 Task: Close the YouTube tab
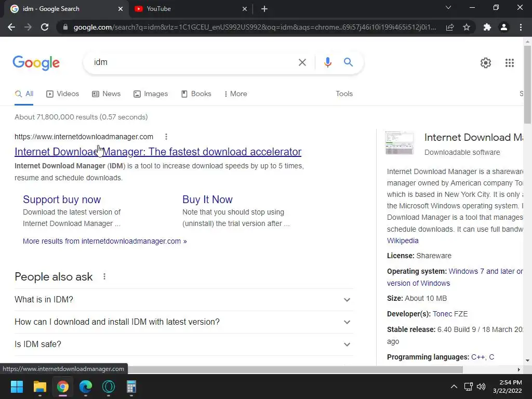pos(245,9)
